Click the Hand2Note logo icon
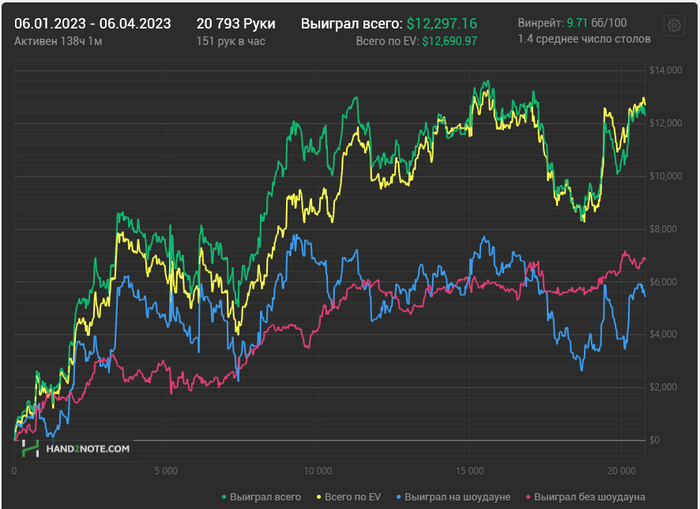The width and height of the screenshot is (700, 509). point(30,448)
